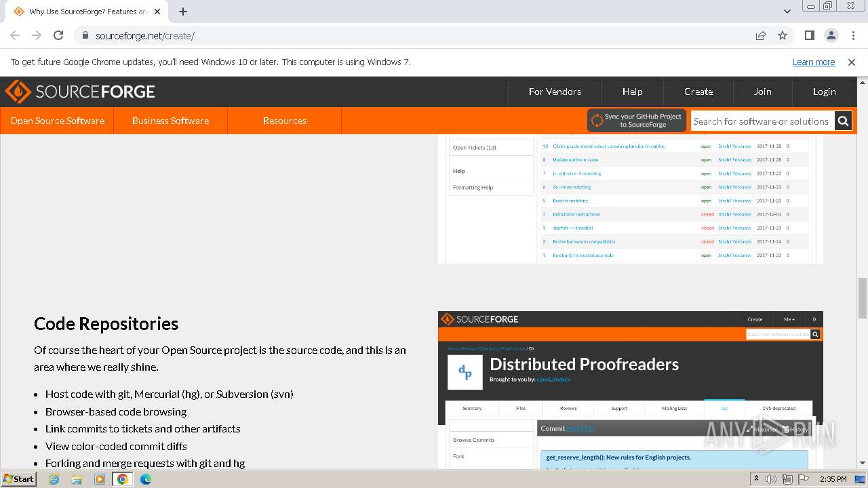The height and width of the screenshot is (488, 868).
Task: Expand the tab search dropdown arrow
Action: point(787,12)
